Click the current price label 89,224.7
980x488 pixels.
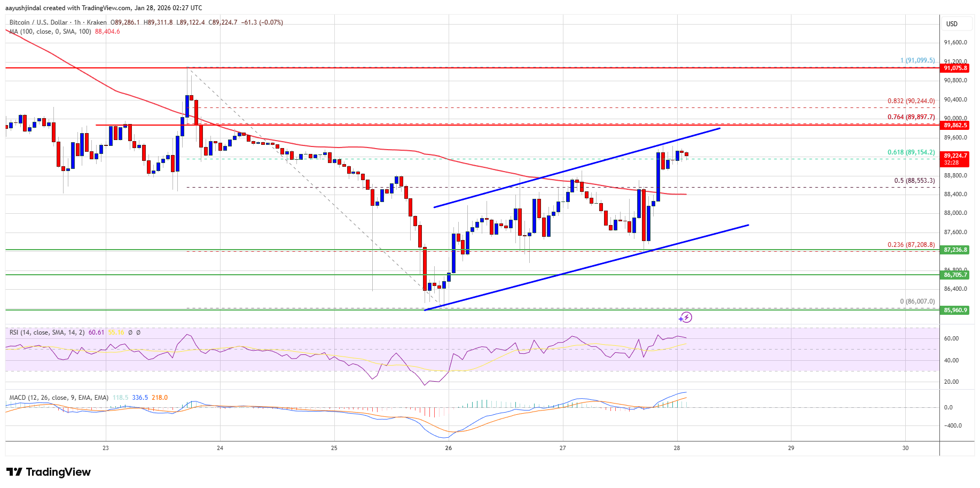[955, 156]
